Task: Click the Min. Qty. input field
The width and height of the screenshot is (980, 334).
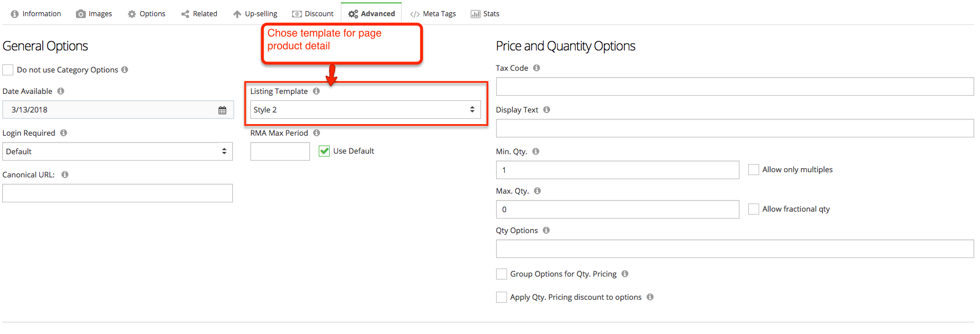Action: point(618,170)
